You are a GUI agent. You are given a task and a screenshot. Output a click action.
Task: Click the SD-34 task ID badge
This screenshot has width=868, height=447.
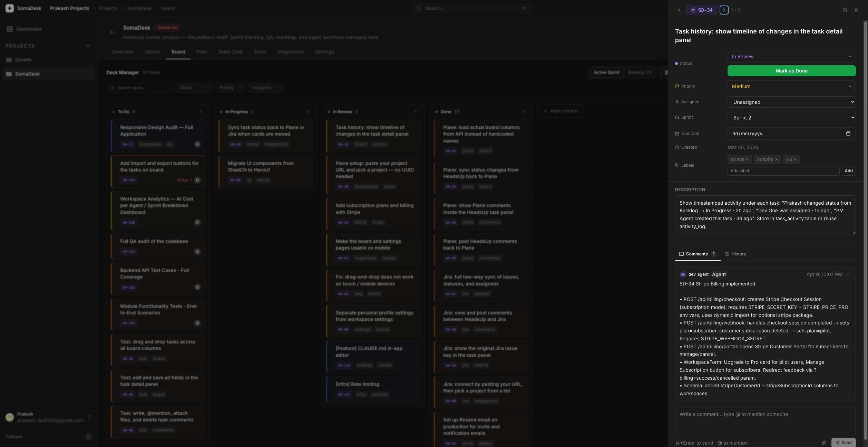pyautogui.click(x=702, y=10)
